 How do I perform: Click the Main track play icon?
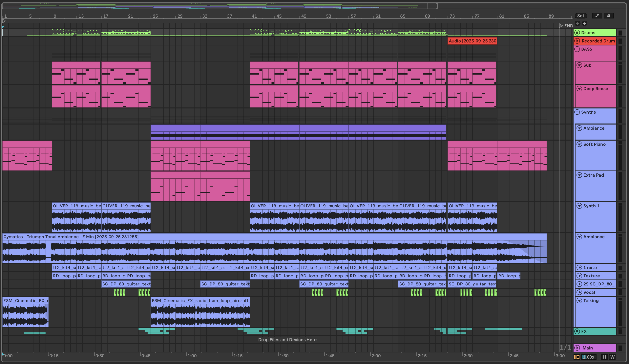[x=577, y=348]
